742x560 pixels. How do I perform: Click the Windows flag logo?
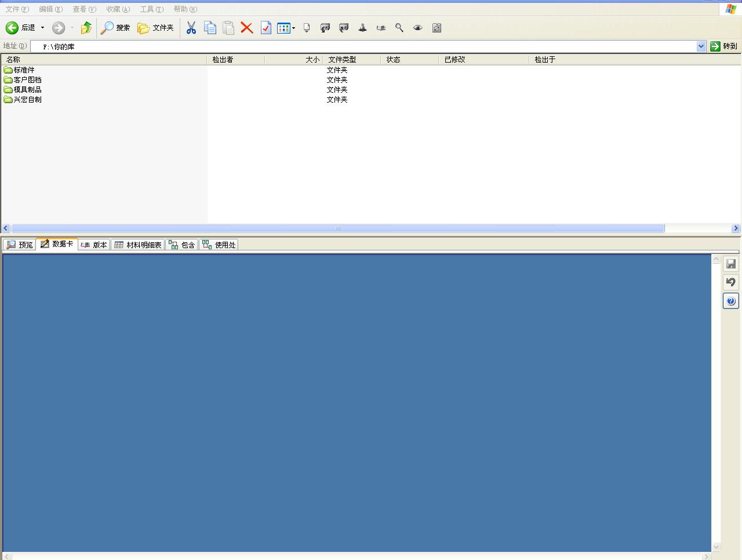coord(731,9)
